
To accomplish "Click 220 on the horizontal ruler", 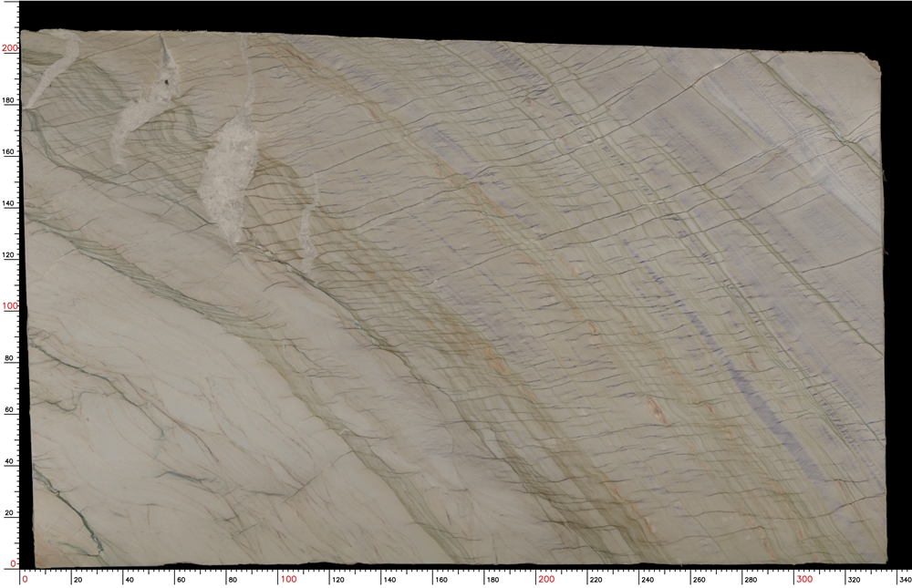I will click(596, 580).
